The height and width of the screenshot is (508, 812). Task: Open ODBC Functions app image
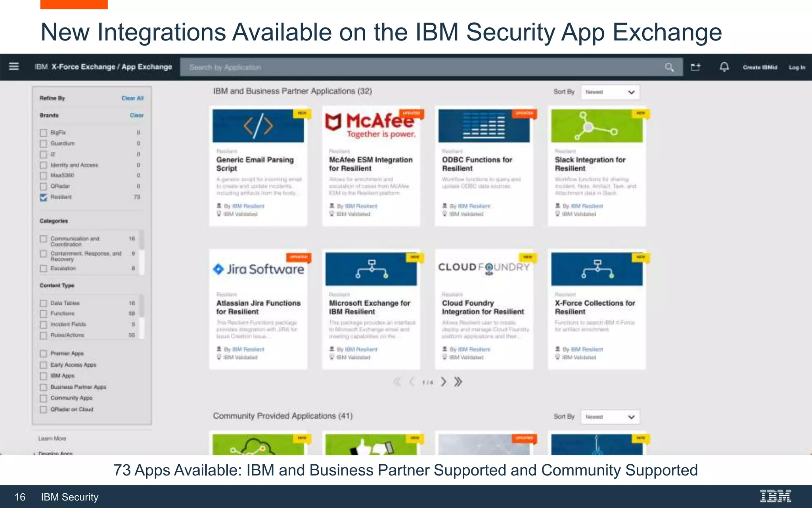pos(484,126)
